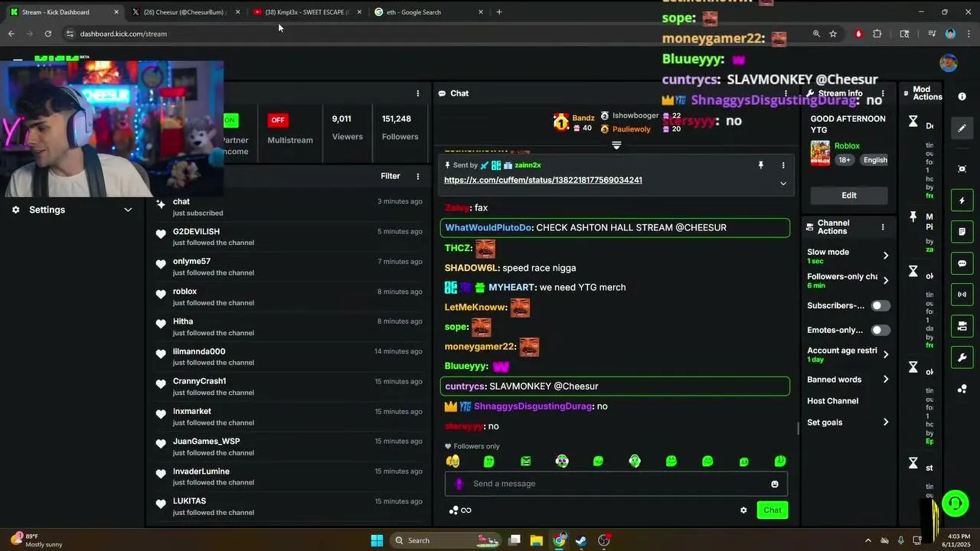Switch to the Kmpl3x SWEET ESCAPE YouTube tab
980x551 pixels.
pyautogui.click(x=306, y=12)
